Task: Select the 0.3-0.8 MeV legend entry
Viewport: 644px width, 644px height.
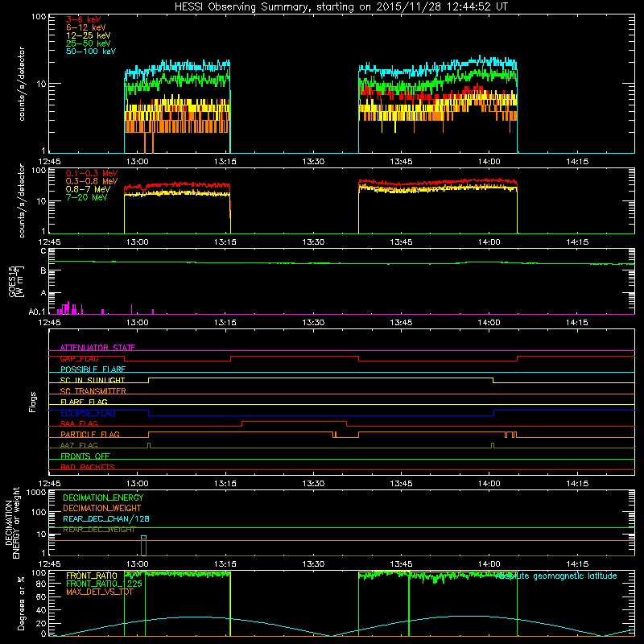Action: (92, 181)
